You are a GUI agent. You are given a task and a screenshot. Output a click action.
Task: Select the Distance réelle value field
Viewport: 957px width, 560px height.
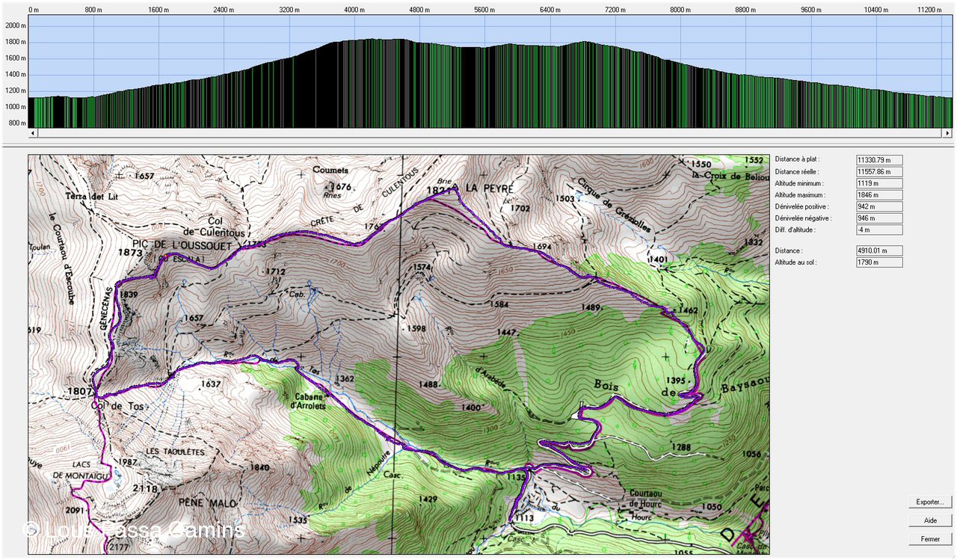(x=879, y=172)
